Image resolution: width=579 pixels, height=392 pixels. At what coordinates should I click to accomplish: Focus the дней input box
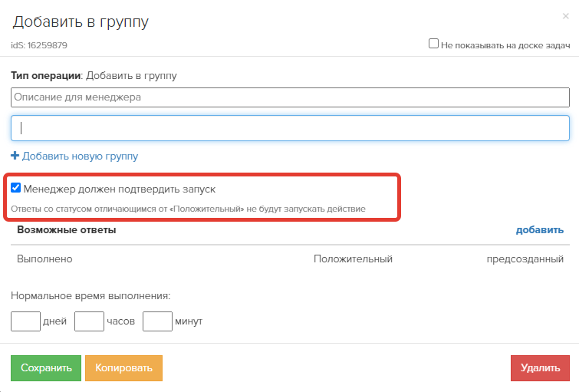click(x=25, y=321)
